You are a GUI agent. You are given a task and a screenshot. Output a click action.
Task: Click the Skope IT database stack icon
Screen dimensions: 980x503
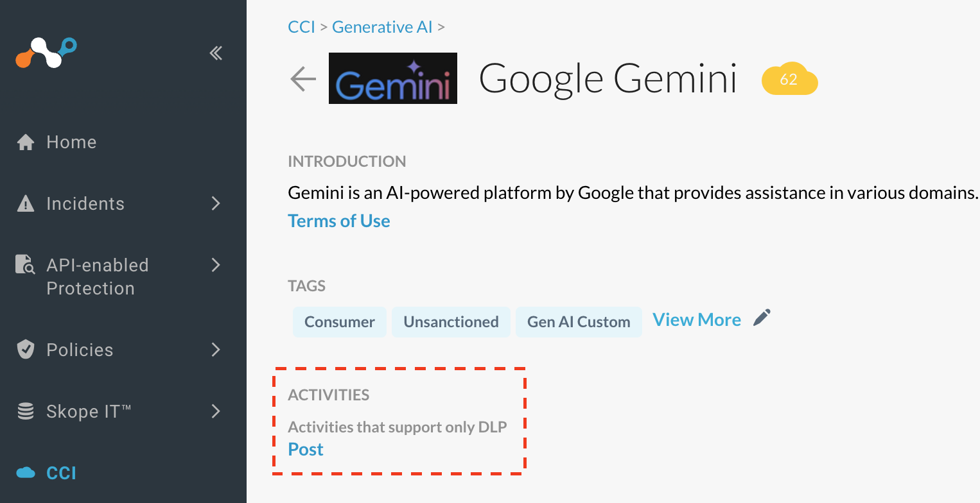26,411
